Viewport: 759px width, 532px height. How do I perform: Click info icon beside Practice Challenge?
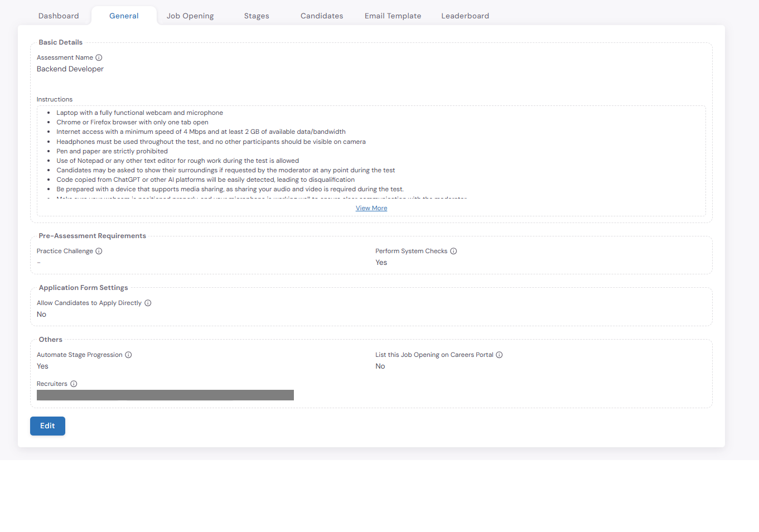click(x=99, y=251)
